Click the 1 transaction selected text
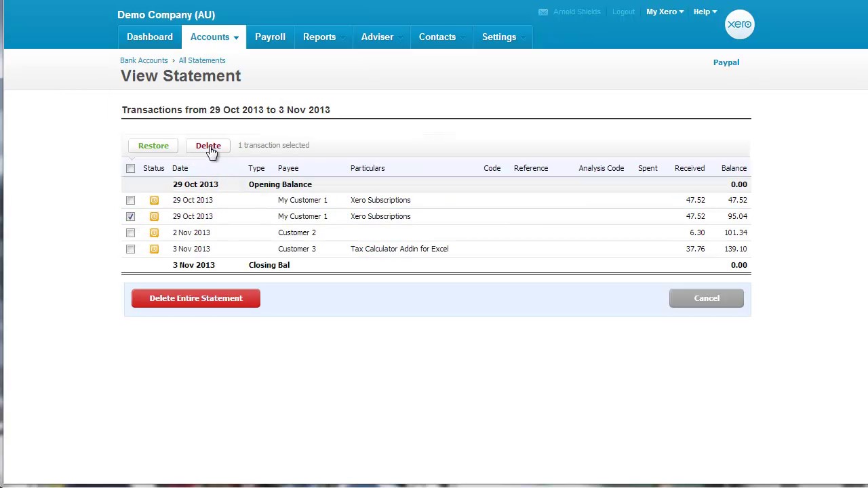868x488 pixels. tap(273, 145)
